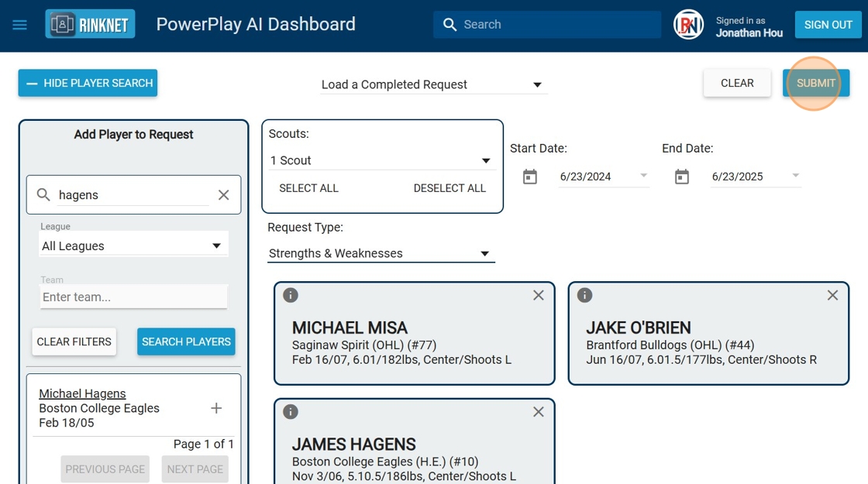The image size is (868, 484).
Task: Click the Start Date value 6/23/2024
Action: point(585,177)
